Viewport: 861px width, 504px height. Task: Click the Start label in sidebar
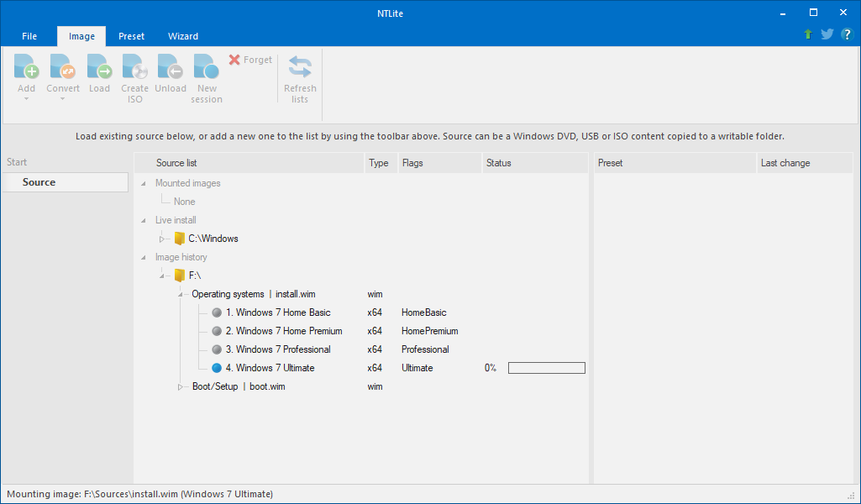(17, 162)
